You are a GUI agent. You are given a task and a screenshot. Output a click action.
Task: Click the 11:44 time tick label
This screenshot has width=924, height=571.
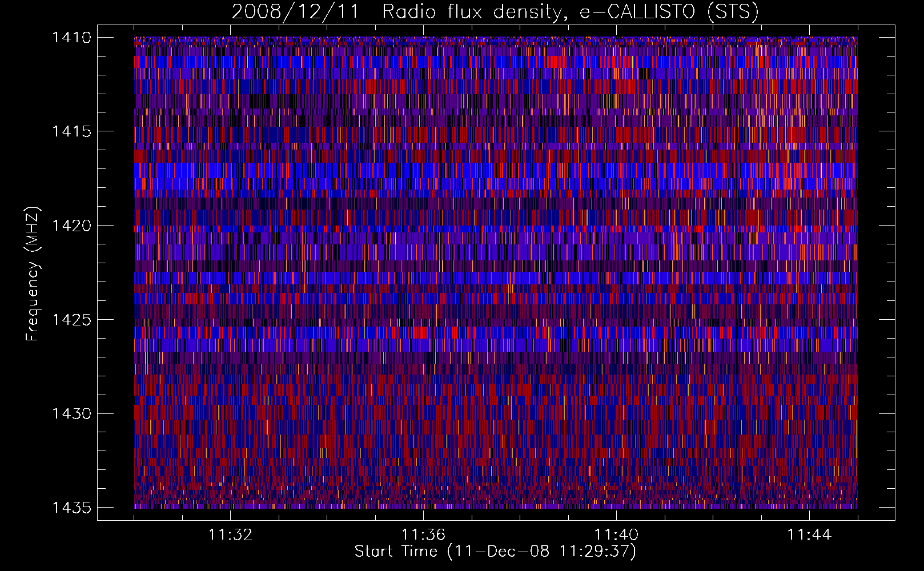pos(809,535)
